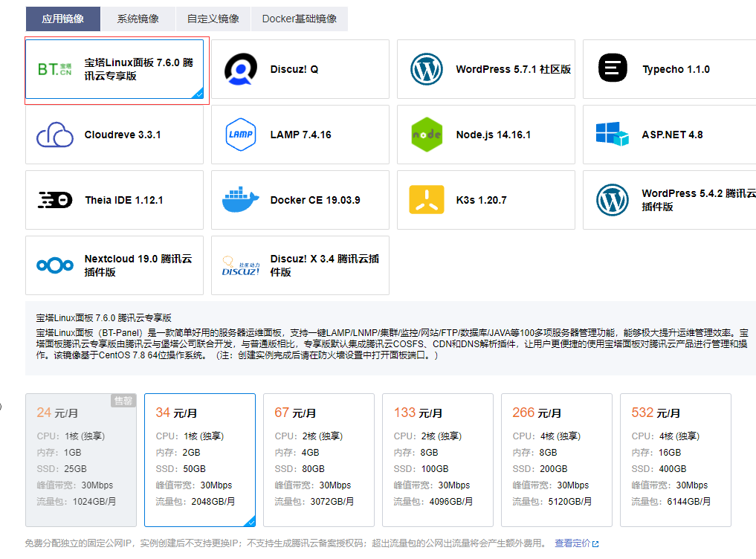Choose Docker CE 19.03.9 label
The height and width of the screenshot is (559, 756).
tap(315, 200)
